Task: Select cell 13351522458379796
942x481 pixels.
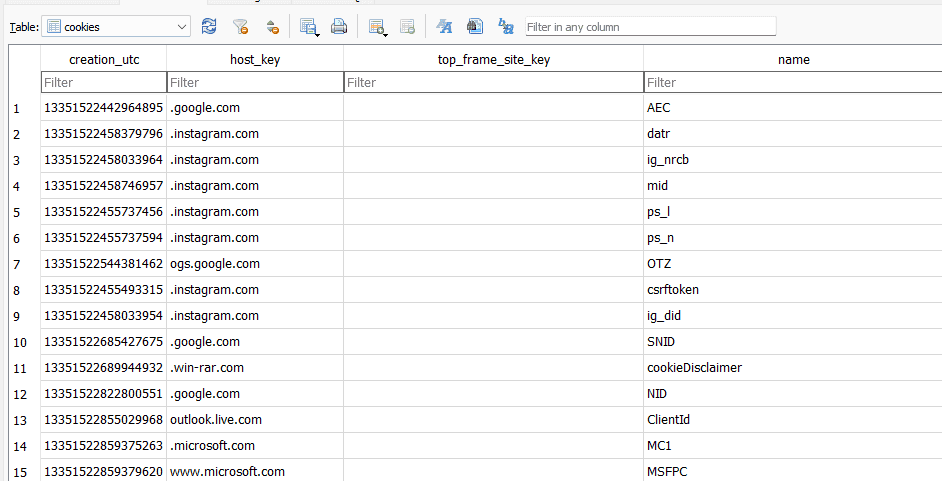Action: pos(104,134)
